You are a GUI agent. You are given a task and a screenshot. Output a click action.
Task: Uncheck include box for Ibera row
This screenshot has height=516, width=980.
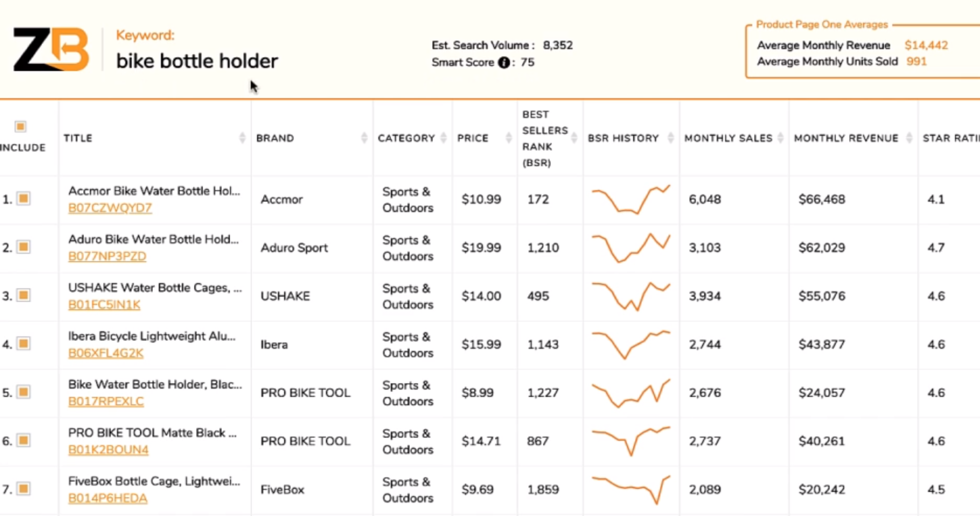pyautogui.click(x=24, y=344)
